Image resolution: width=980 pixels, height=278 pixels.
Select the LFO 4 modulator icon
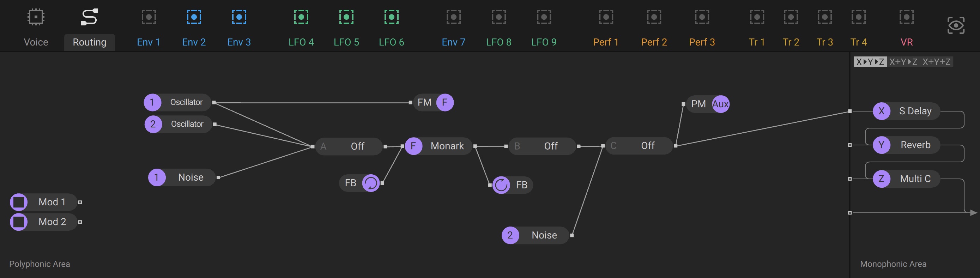(x=301, y=17)
